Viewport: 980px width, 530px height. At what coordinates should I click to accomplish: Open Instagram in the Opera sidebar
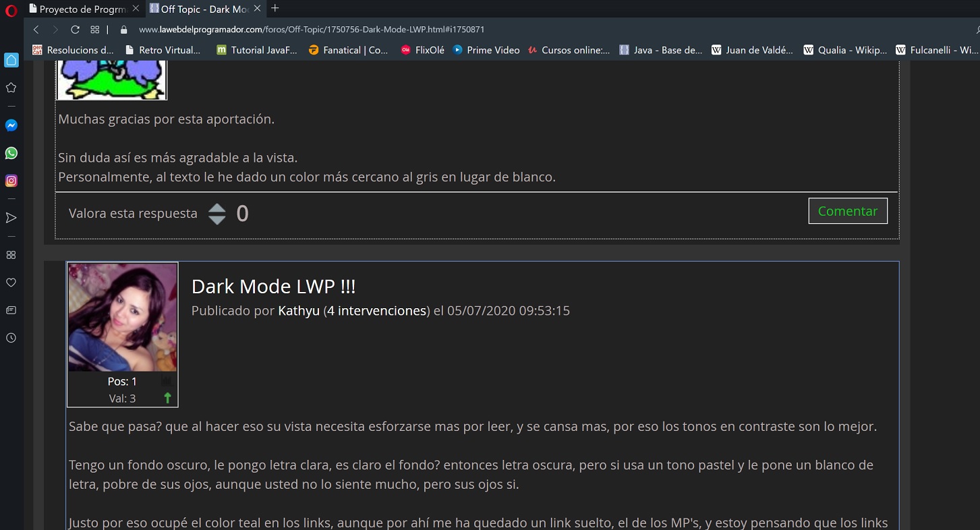11,181
